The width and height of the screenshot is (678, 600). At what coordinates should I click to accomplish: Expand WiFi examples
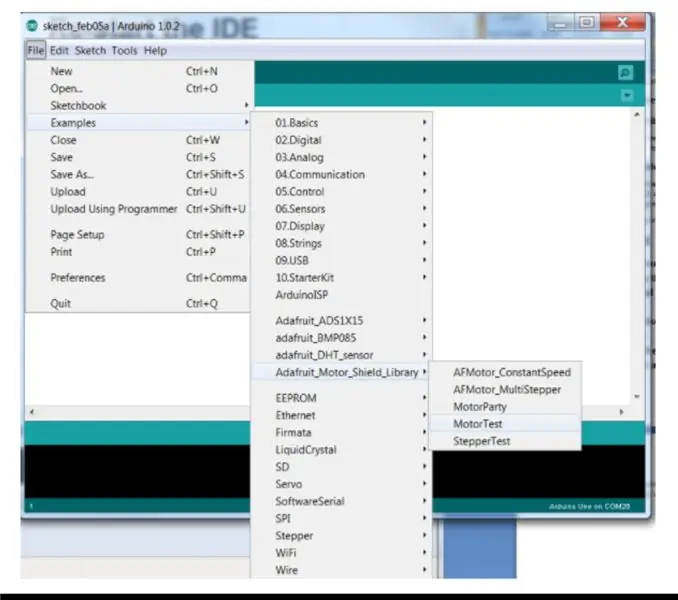click(342, 553)
